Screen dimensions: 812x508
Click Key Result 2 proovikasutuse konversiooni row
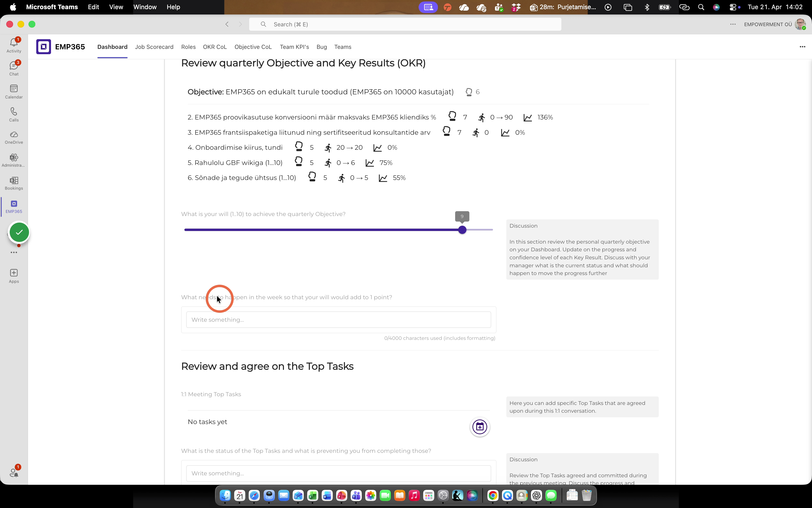pos(370,117)
